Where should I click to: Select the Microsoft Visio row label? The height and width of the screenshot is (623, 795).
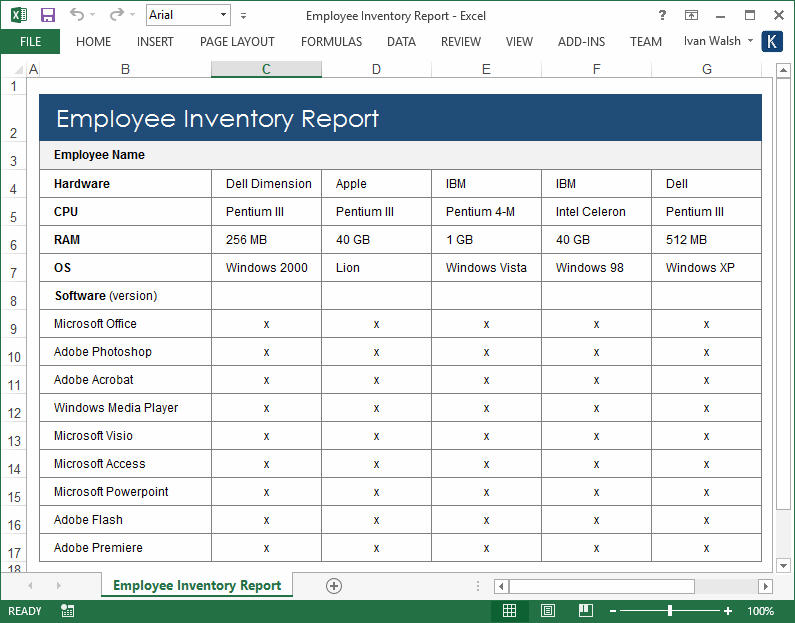125,436
